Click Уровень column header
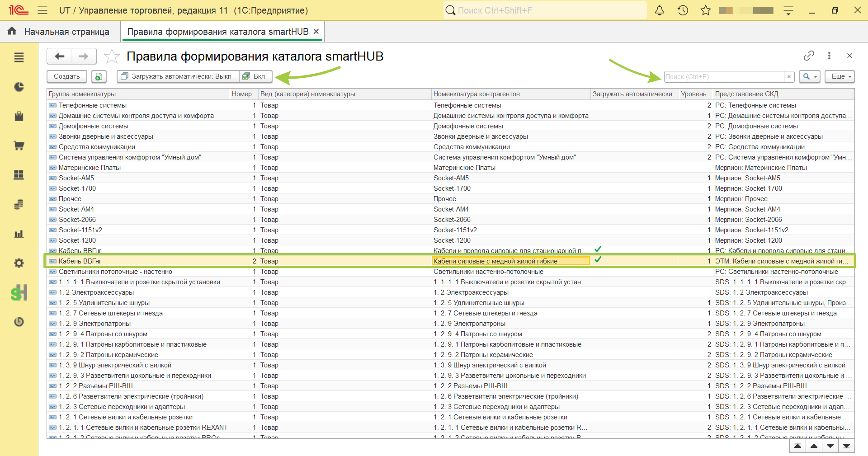The height and width of the screenshot is (456, 868). (x=696, y=94)
